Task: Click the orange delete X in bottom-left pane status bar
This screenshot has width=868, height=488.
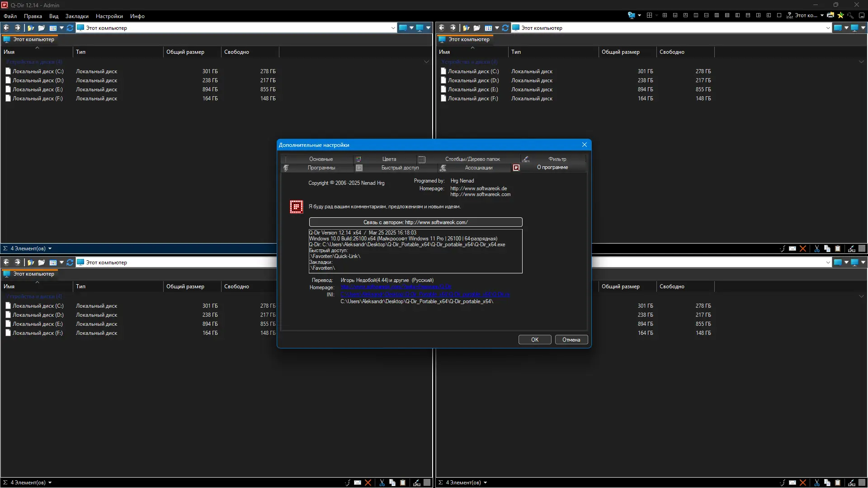Action: tap(368, 483)
